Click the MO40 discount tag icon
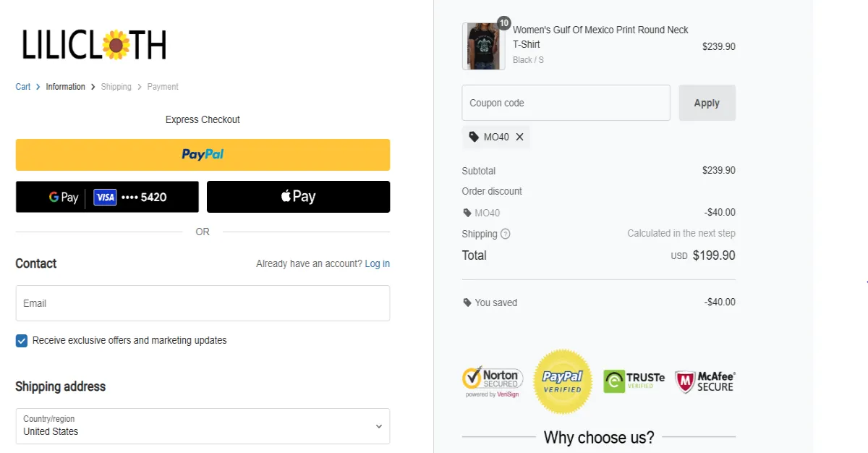This screenshot has width=868, height=453. click(467, 213)
